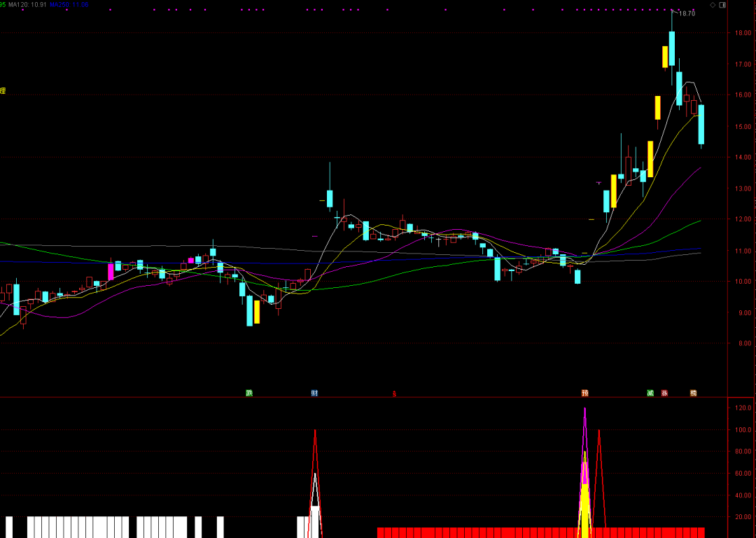Screen dimensions: 756x538
Task: Toggle the side panel icon at top right
Action: click(x=722, y=4)
